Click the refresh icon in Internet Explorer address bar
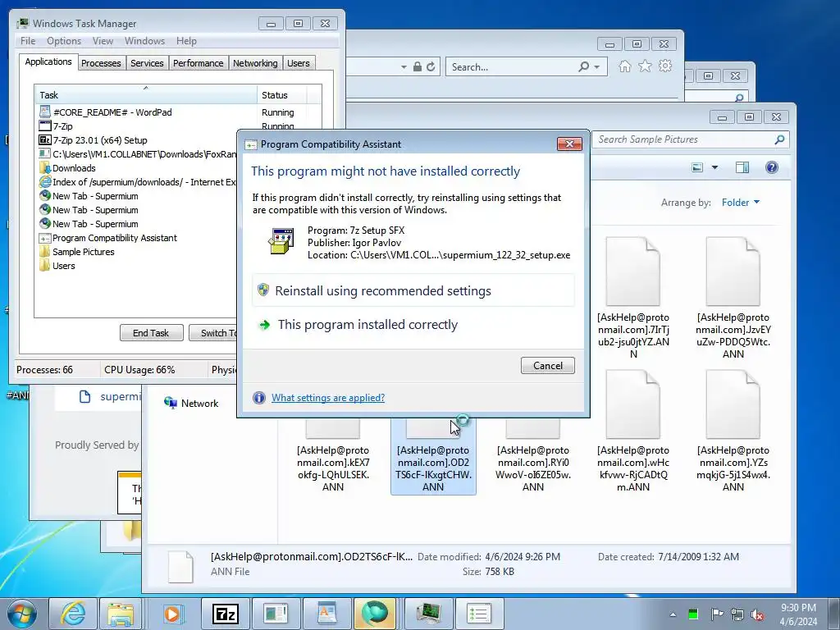The height and width of the screenshot is (630, 840). tap(431, 67)
